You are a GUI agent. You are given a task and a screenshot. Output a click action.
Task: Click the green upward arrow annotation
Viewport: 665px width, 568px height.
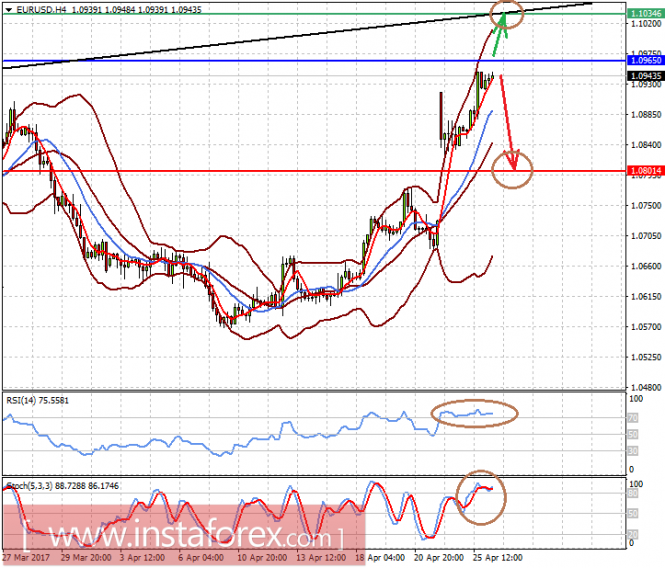(x=500, y=34)
